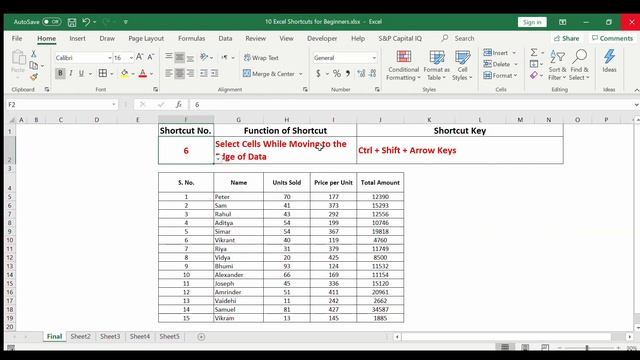
Task: Open Cell Styles gallery
Action: 462,65
